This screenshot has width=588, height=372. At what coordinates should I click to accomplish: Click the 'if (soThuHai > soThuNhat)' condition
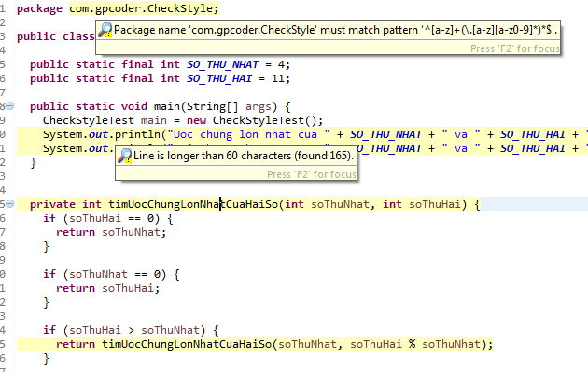point(124,330)
